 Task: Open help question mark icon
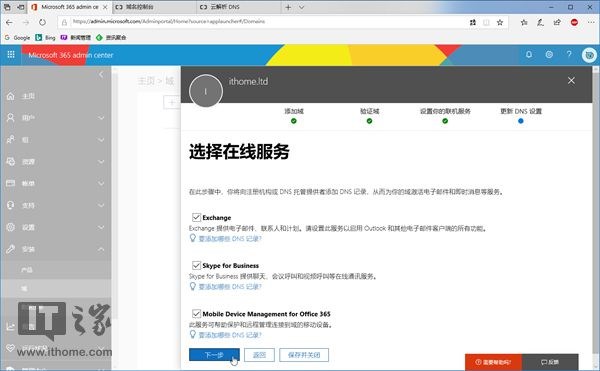click(569, 54)
